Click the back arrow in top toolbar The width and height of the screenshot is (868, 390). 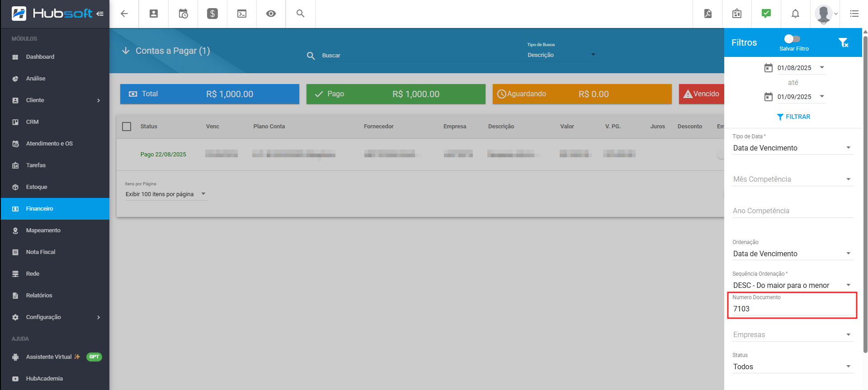coord(124,14)
